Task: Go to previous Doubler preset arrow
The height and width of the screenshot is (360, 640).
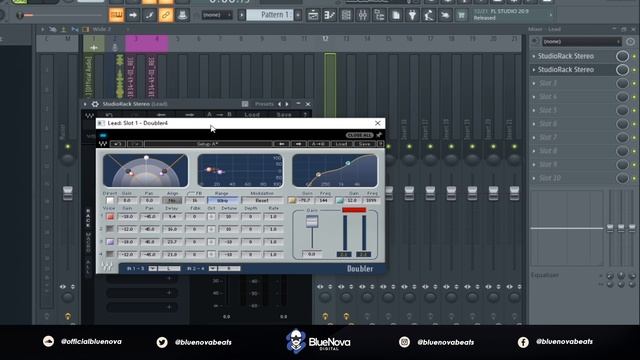Action: tap(282, 144)
